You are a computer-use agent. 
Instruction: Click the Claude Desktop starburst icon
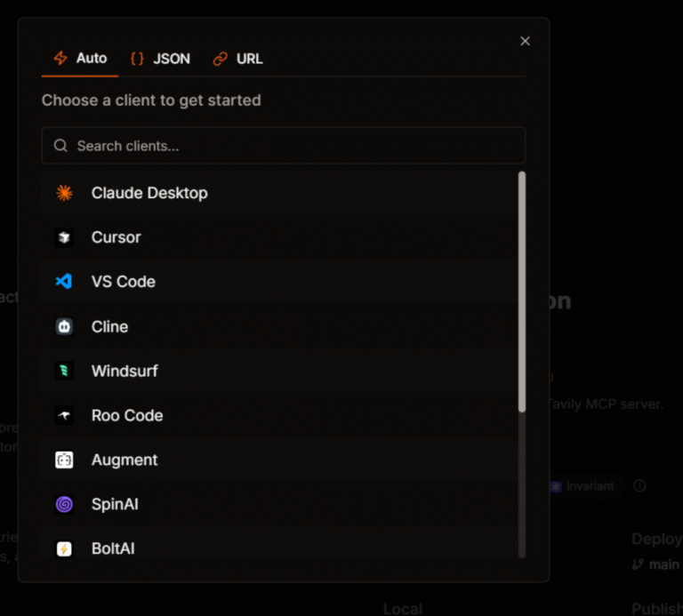pos(64,193)
